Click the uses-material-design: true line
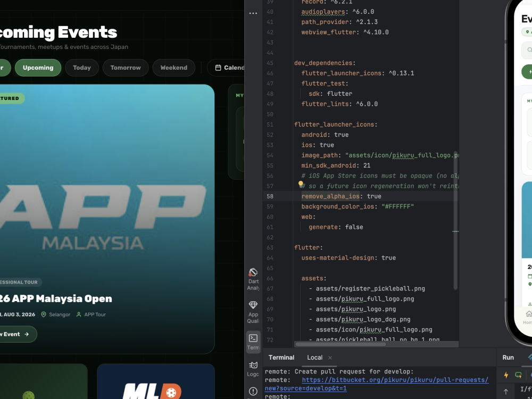The image size is (532, 399). click(x=349, y=258)
